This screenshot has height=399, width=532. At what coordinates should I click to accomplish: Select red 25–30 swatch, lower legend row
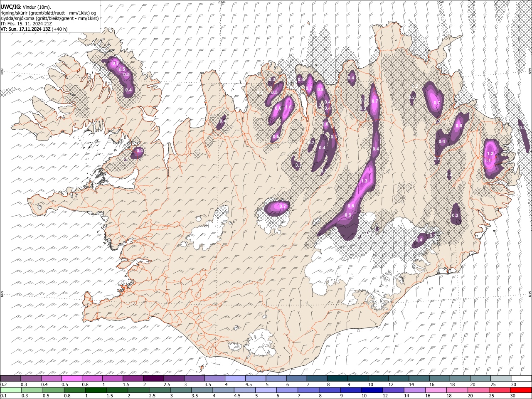click(499, 390)
